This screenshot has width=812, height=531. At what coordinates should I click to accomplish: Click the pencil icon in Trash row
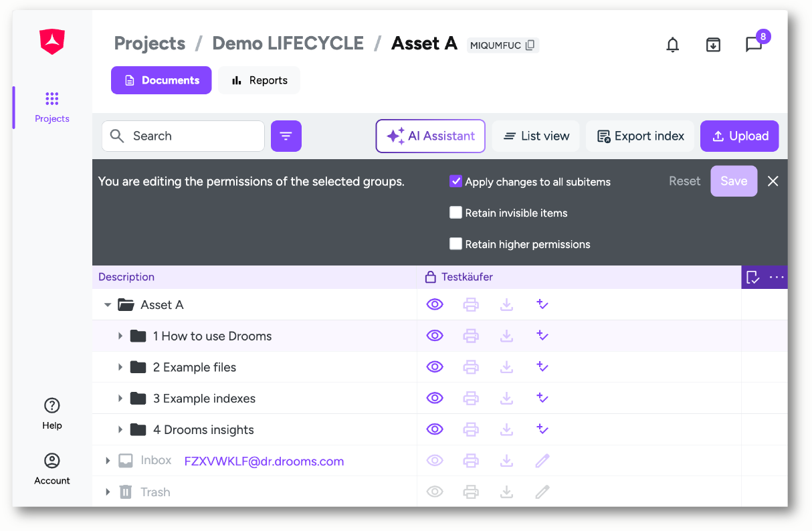(x=542, y=492)
